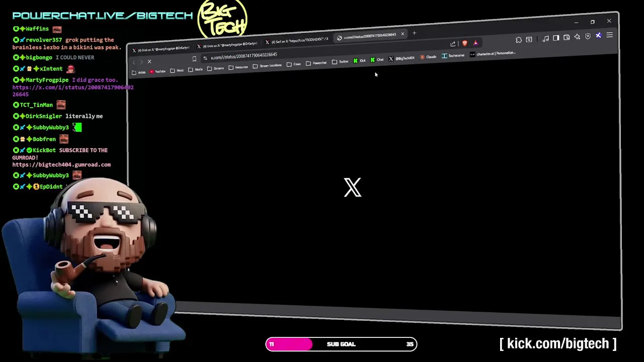Open the Twitter bookmark folder
The width and height of the screenshot is (644, 362).
click(x=340, y=62)
